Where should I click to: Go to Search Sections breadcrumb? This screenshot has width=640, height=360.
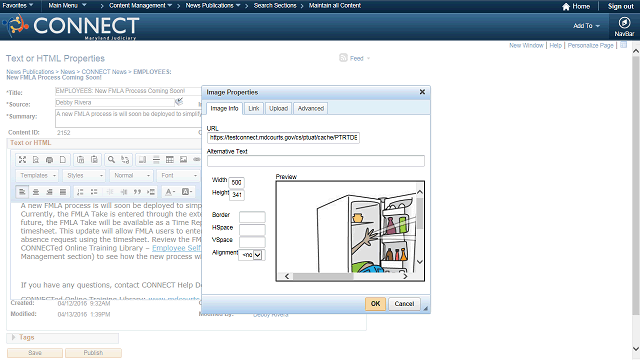click(x=275, y=6)
